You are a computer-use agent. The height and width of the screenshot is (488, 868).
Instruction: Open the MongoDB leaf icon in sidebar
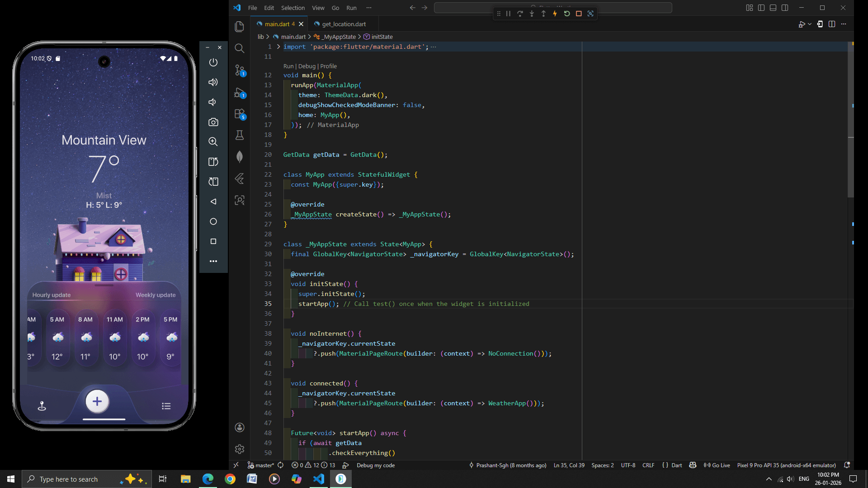click(x=240, y=156)
